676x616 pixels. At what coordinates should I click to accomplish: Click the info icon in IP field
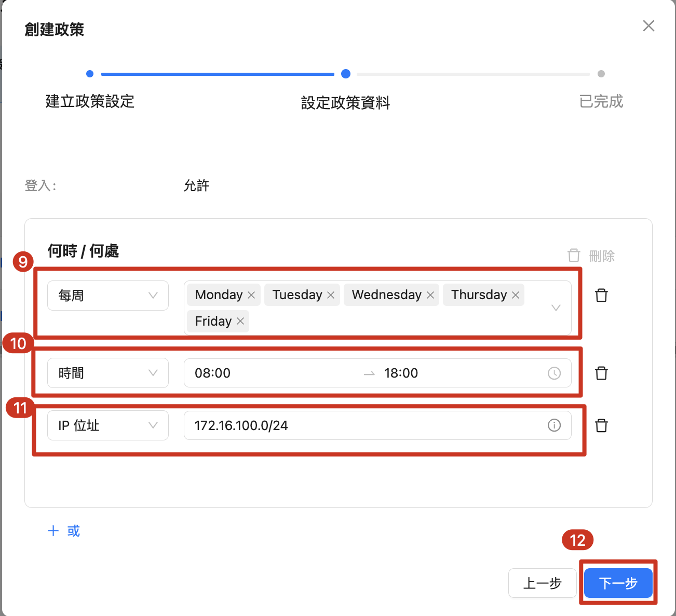pos(554,425)
